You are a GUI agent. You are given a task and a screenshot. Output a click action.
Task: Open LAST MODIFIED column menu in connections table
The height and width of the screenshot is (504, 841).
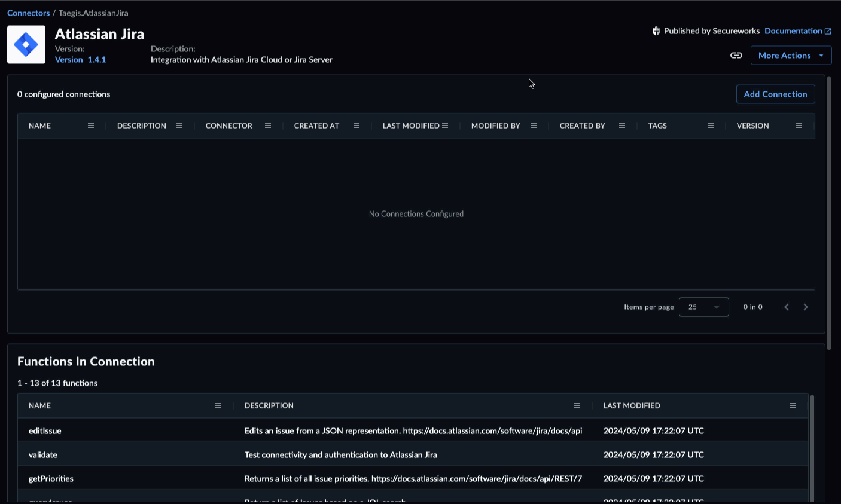tap(445, 126)
